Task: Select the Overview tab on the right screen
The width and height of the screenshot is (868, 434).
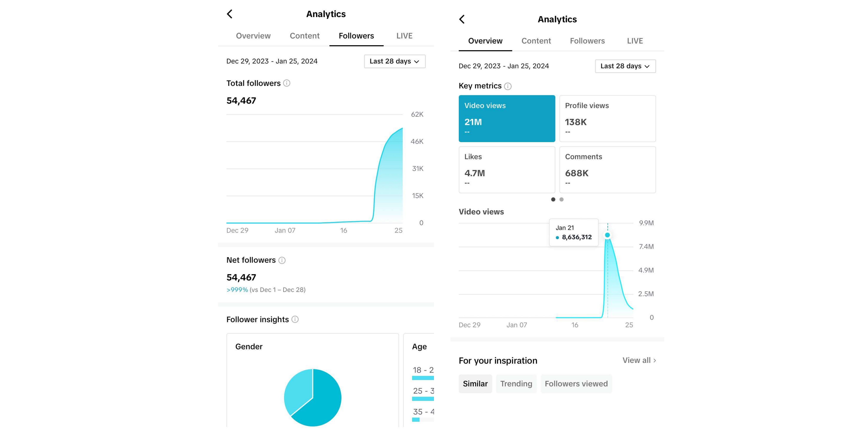Action: pyautogui.click(x=485, y=41)
